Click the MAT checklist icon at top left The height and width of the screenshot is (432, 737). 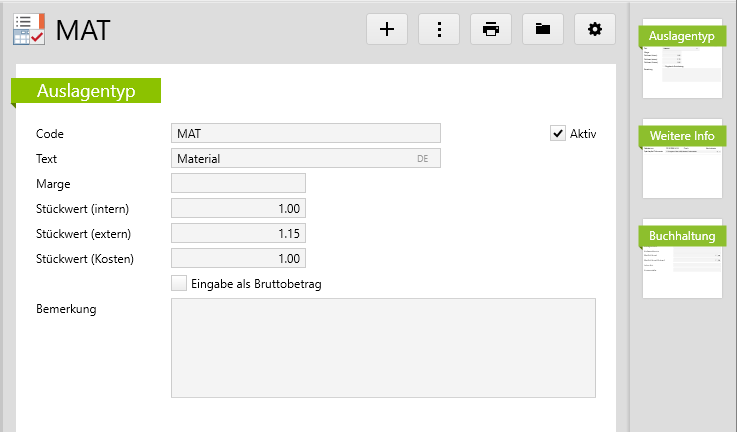(x=28, y=29)
